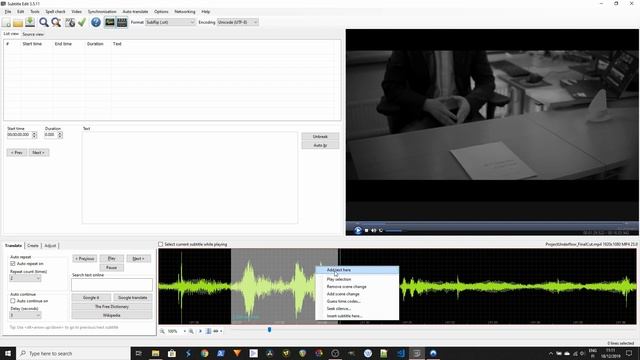Click the green checkmark Spell check icon
Screen dimensions: 640x360
(82, 22)
